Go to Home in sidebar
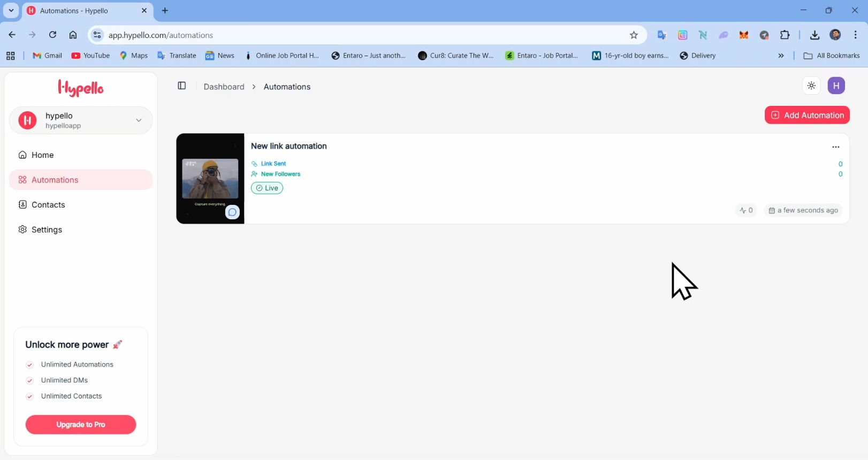The height and width of the screenshot is (460, 868). 42,155
